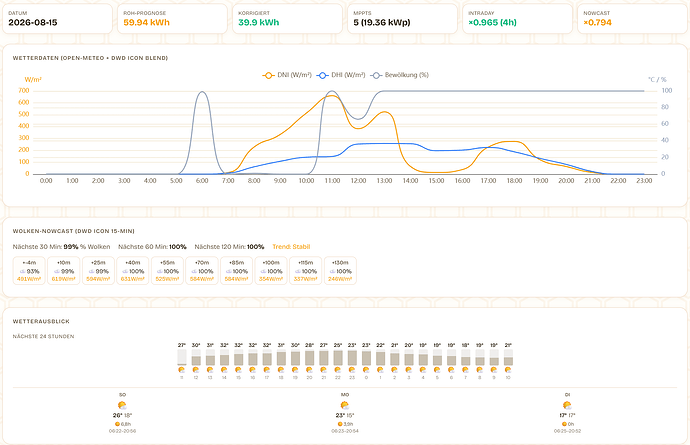Toggle the Bewölkung (%) legend series
This screenshot has height=445, width=690.
(x=399, y=75)
